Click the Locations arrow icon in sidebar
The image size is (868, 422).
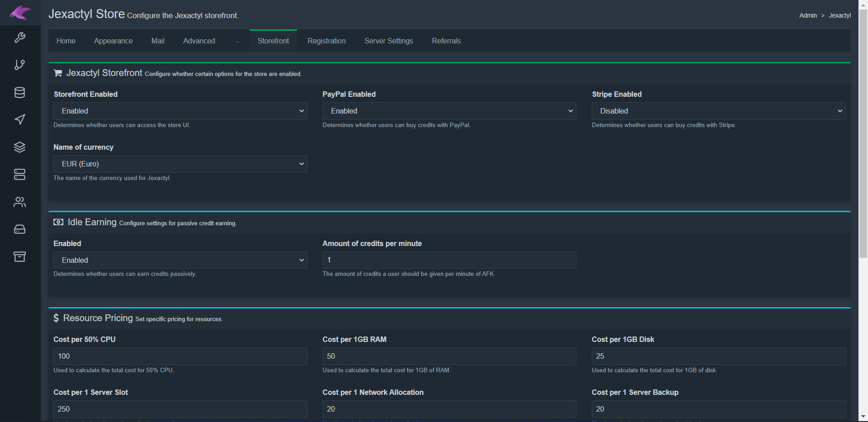click(x=20, y=120)
